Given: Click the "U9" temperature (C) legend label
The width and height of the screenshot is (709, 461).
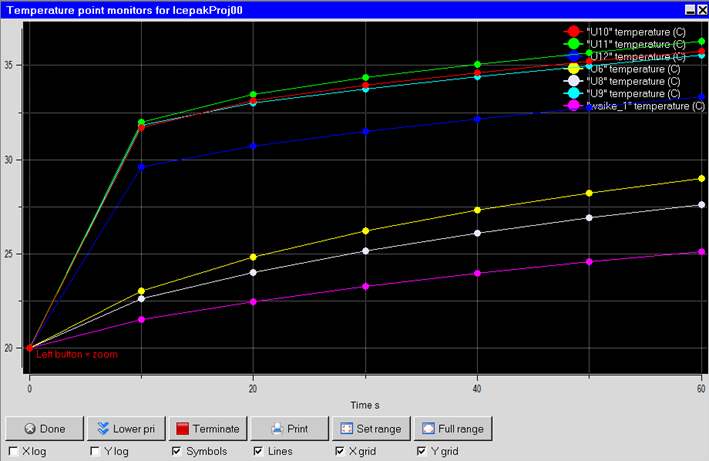Looking at the screenshot, I should [633, 94].
